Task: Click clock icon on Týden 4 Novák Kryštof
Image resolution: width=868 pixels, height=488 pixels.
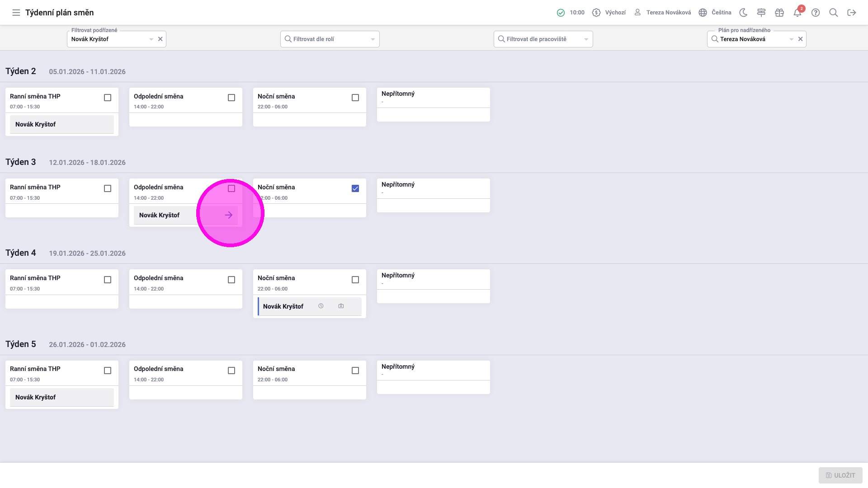Action: pyautogui.click(x=321, y=306)
